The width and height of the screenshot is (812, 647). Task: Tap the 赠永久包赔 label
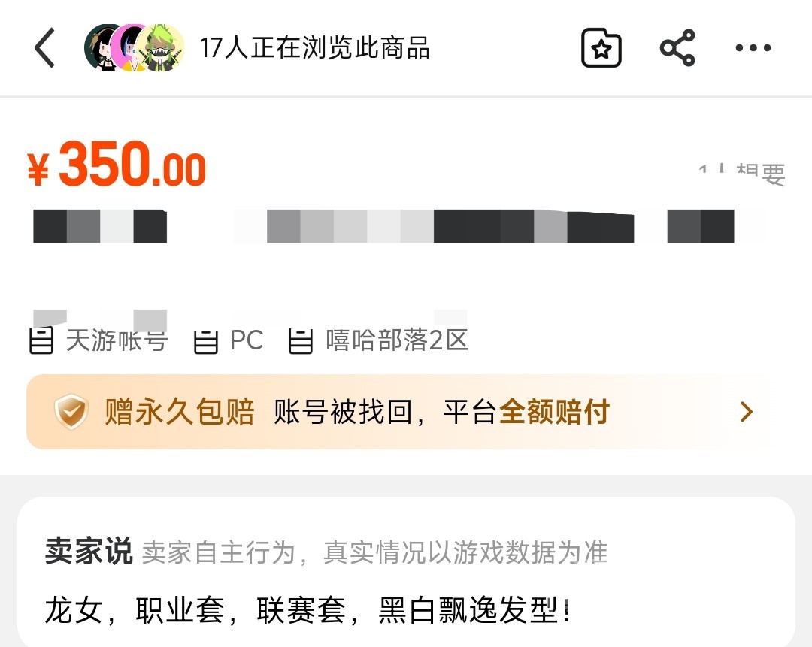pyautogui.click(x=179, y=412)
